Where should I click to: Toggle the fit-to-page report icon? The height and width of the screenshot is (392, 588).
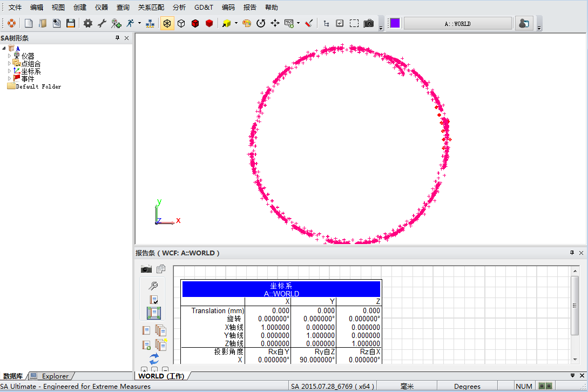pos(154,313)
